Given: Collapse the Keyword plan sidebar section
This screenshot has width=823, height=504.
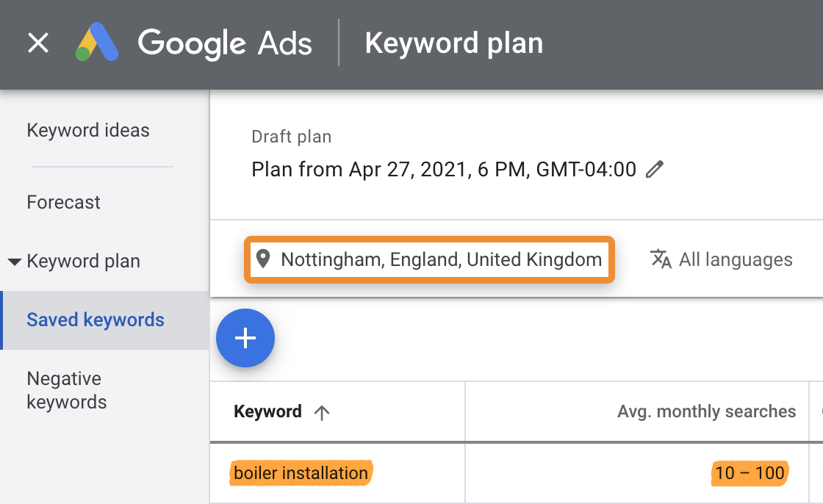Looking at the screenshot, I should point(15,262).
